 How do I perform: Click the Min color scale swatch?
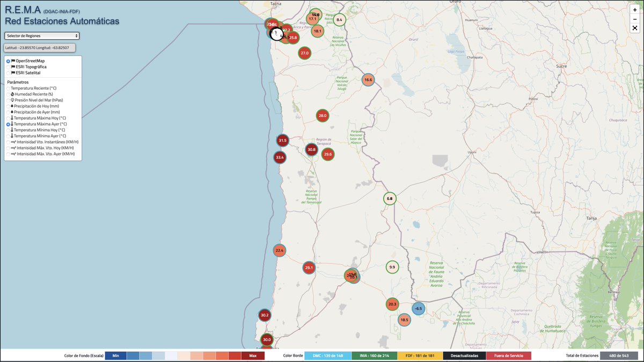pos(115,356)
